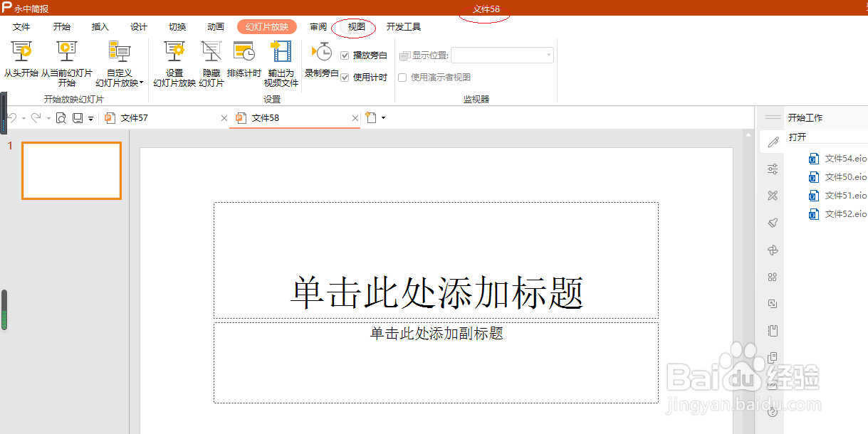Click 永中简报 app logo icon
This screenshot has width=868, height=434.
click(6, 7)
